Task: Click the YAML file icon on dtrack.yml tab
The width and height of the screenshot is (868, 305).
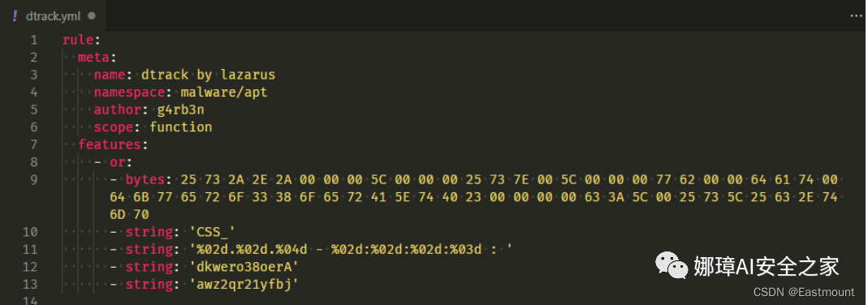Action: [x=15, y=16]
